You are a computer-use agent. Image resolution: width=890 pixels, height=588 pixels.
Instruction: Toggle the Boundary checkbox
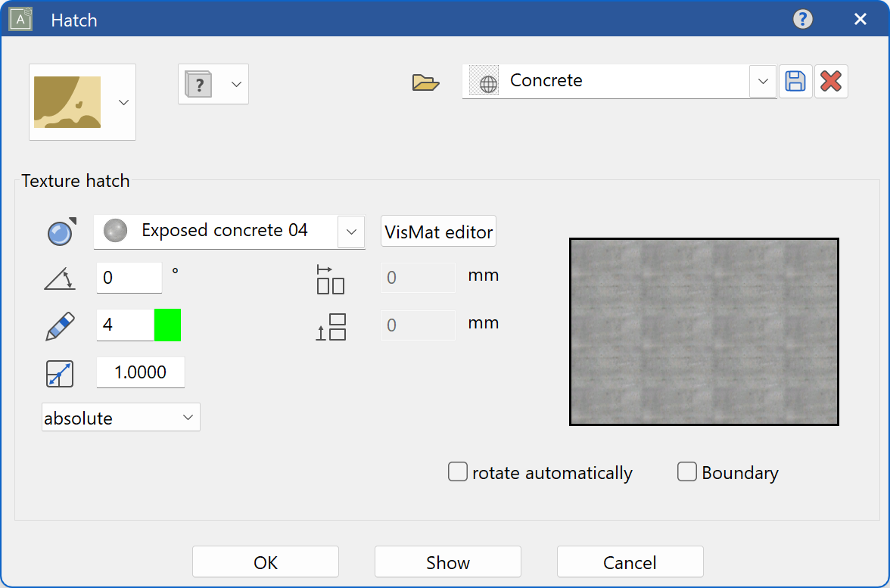(686, 472)
